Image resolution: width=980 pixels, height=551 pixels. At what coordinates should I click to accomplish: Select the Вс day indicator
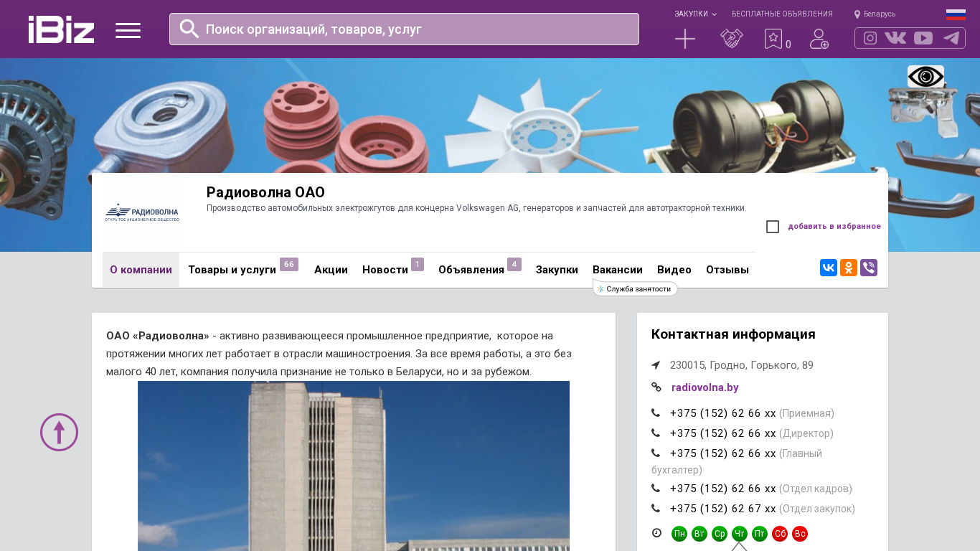click(800, 534)
